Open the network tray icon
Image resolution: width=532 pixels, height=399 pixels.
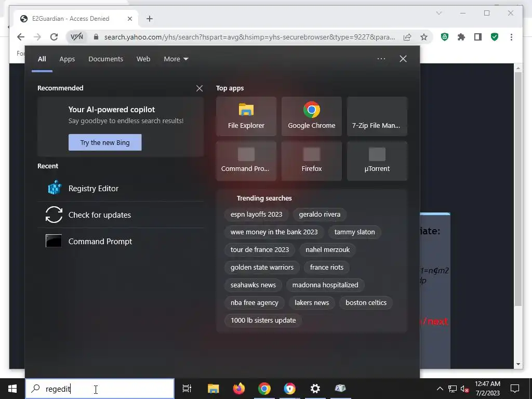click(x=453, y=389)
